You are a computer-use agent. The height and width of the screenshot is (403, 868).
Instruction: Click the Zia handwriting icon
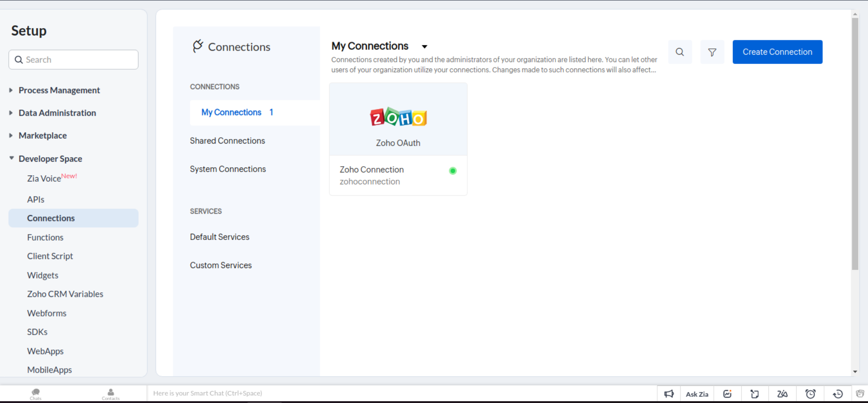(x=783, y=394)
